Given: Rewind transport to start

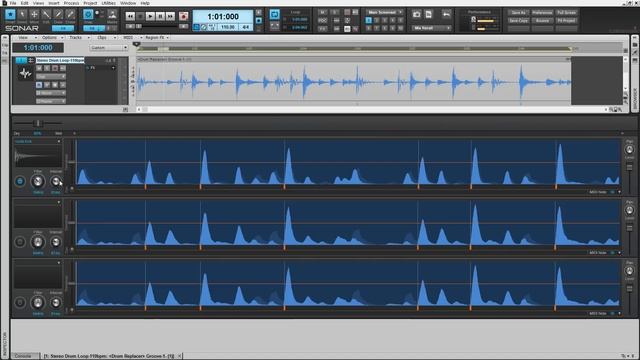Looking at the screenshot, I should pyautogui.click(x=130, y=16).
